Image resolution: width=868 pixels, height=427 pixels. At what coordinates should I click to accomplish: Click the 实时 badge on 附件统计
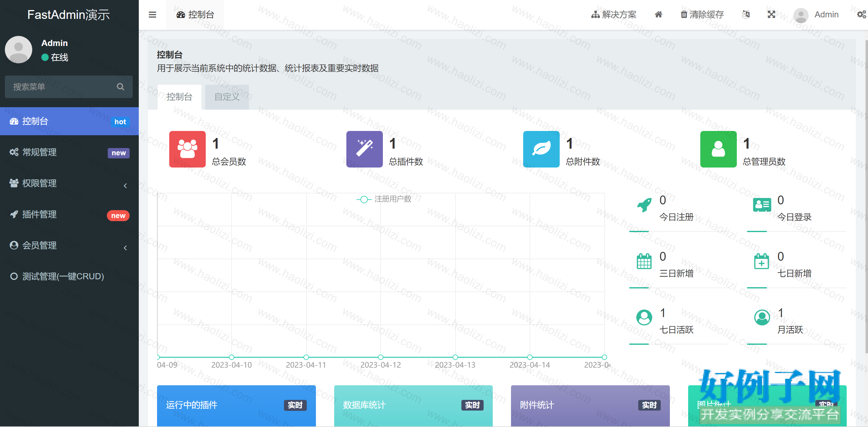(x=649, y=405)
